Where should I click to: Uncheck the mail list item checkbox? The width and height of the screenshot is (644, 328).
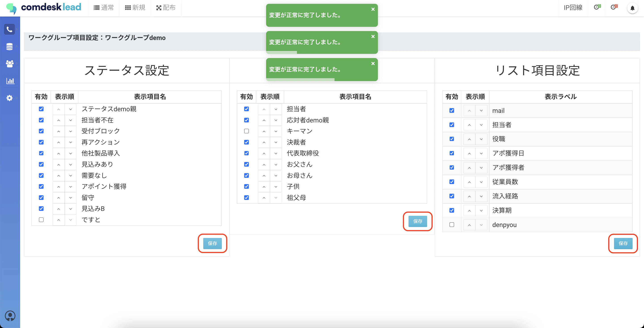coord(452,110)
